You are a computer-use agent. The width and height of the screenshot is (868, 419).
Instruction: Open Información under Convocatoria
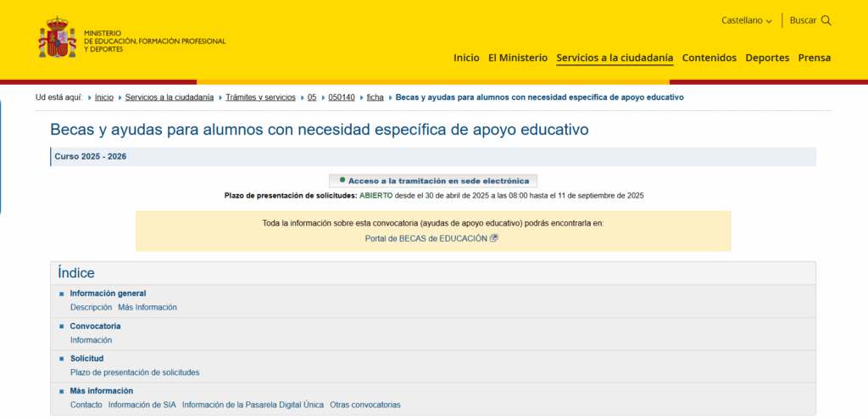(x=91, y=340)
